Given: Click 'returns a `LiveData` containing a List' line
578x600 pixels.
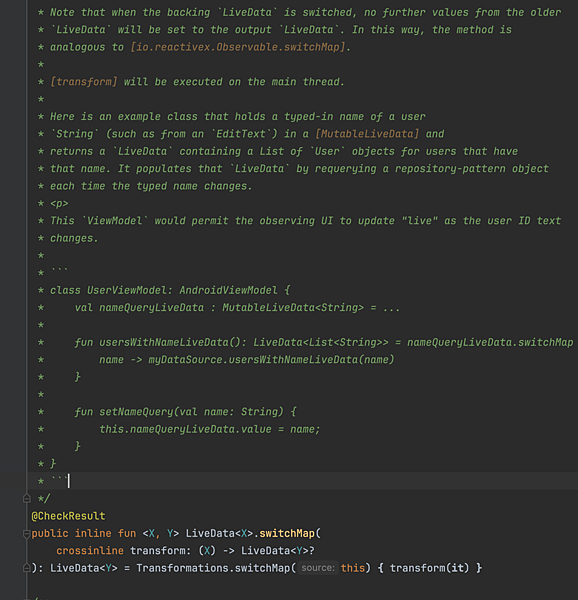Looking at the screenshot, I should 284,151.
